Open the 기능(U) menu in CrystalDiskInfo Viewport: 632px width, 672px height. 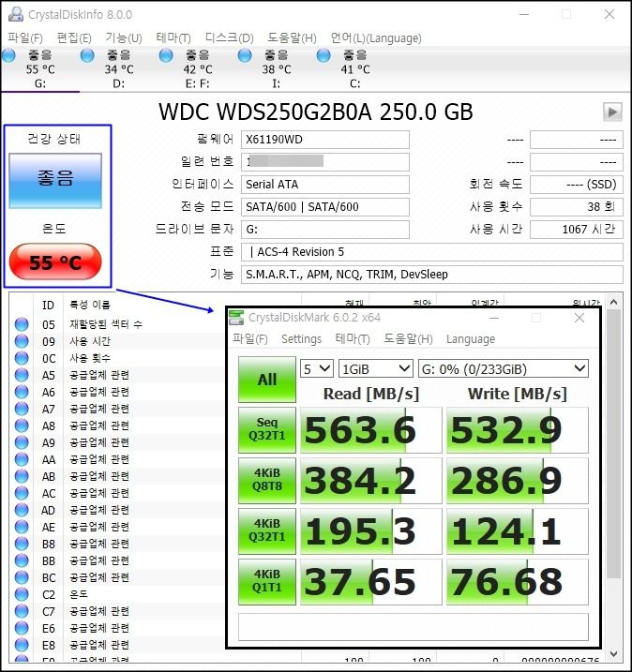coord(124,38)
